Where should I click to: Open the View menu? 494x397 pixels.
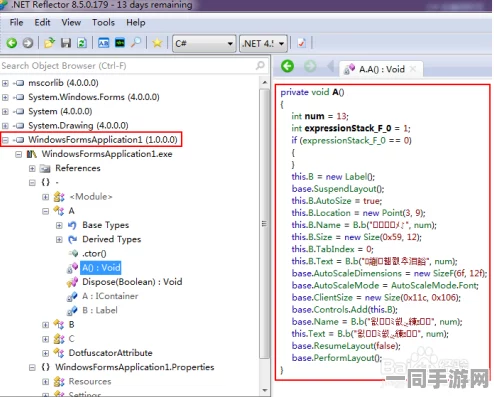point(71,22)
